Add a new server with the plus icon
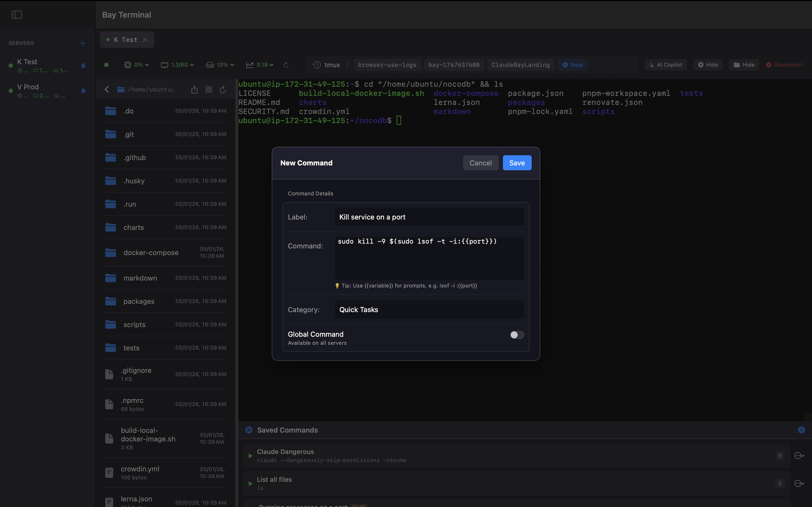This screenshot has width=812, height=507. [x=82, y=43]
